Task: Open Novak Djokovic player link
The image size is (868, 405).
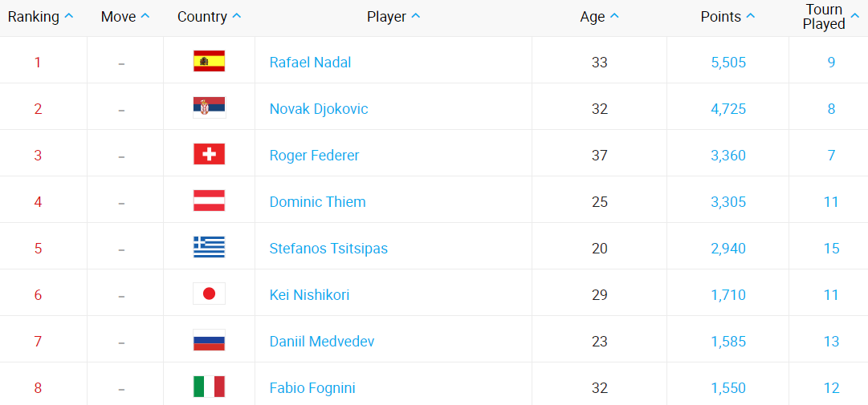Action: tap(319, 109)
